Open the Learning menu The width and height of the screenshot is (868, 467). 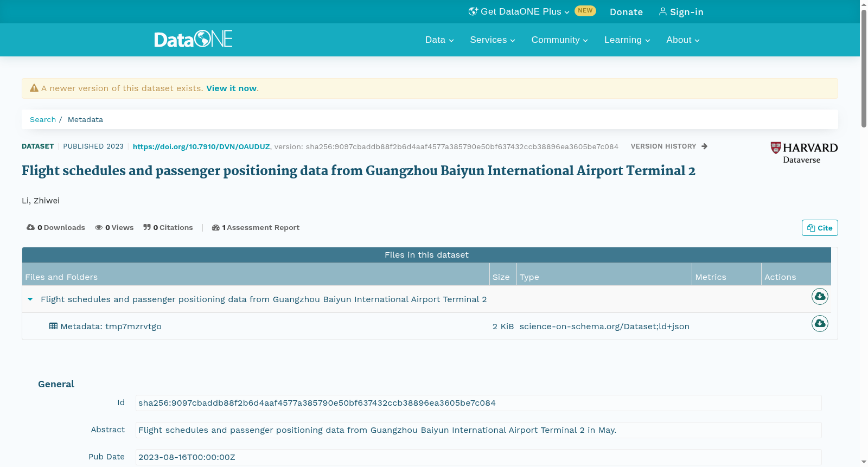627,40
